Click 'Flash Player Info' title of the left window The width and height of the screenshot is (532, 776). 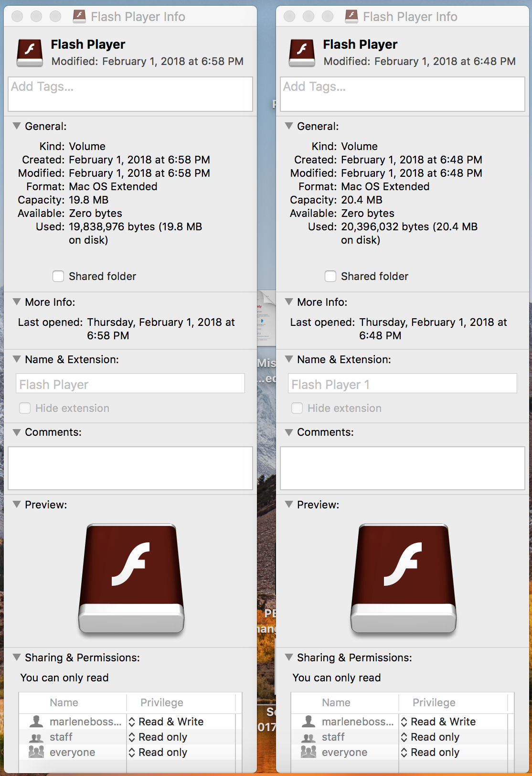(138, 17)
